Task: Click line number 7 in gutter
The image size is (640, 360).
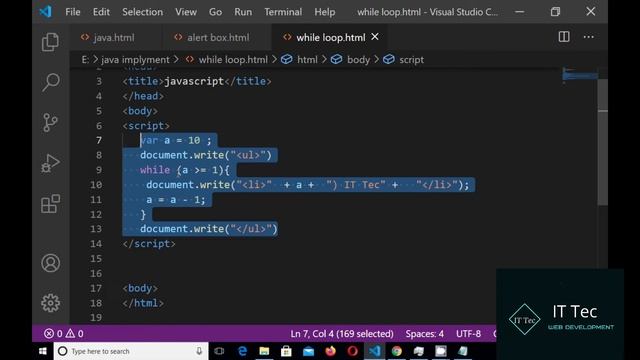Action: [99, 140]
